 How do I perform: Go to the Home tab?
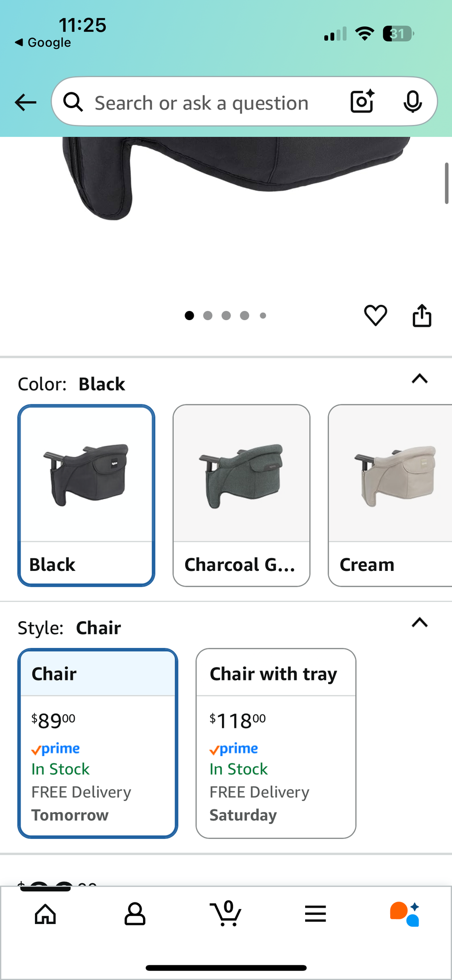coord(45,914)
